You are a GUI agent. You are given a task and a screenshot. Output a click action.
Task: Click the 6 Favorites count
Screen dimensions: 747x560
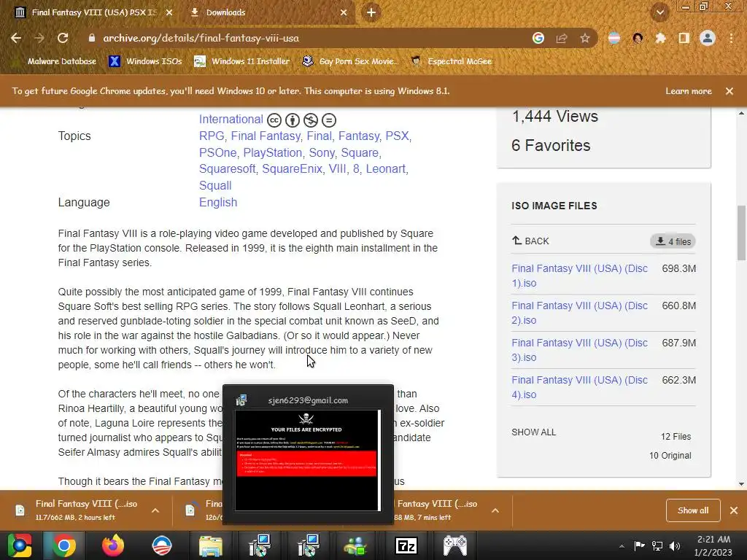[x=551, y=145]
